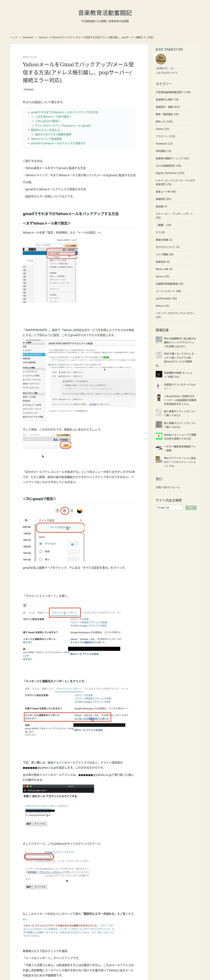Viewport: 210px width, 980px height.
Task: Jump to Yahooドメインで転送設定 in contents
Action: point(46,139)
